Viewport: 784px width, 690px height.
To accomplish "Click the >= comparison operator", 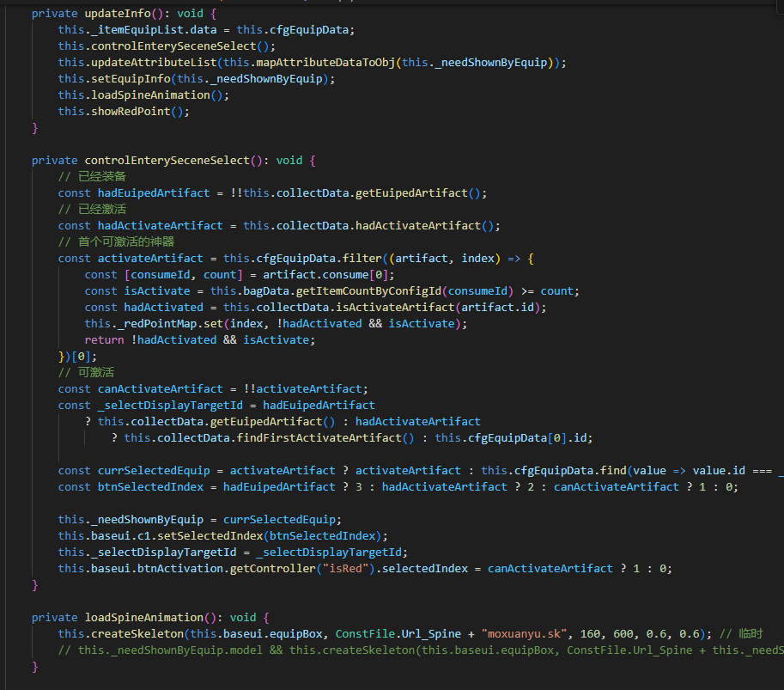I will [x=527, y=291].
